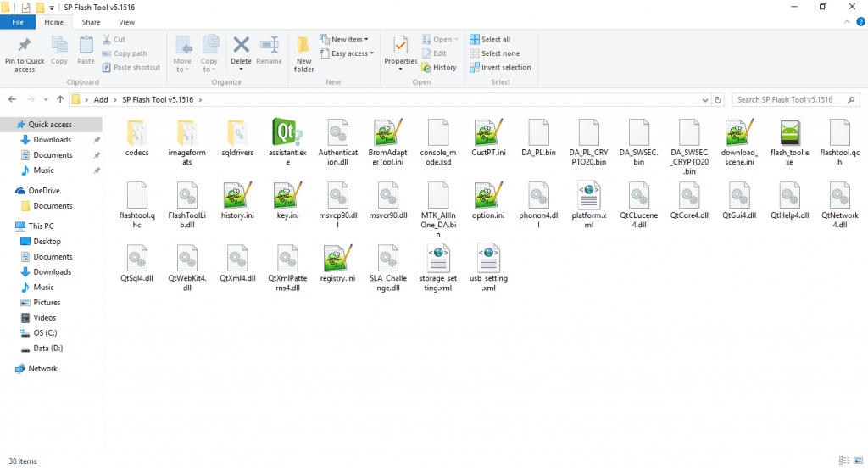Select DA_SWSEC.bin file icon
Image resolution: width=868 pixels, height=469 pixels.
639,133
